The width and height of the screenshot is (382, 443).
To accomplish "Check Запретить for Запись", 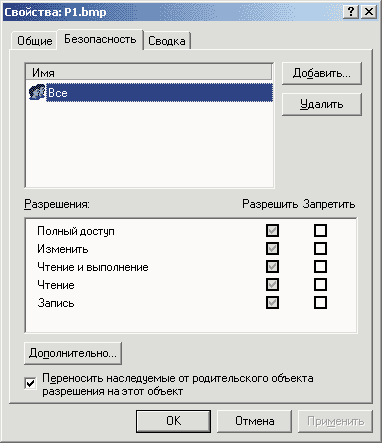I will 320,302.
